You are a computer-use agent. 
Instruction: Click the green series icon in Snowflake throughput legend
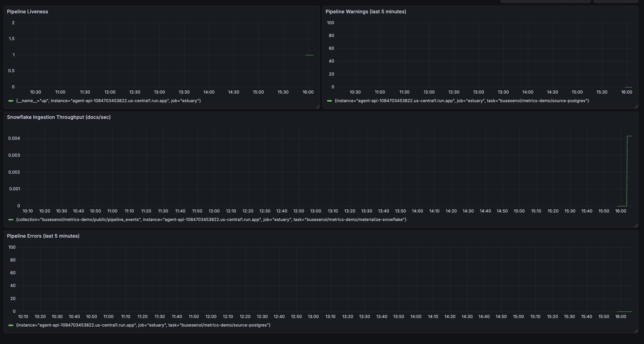pyautogui.click(x=11, y=220)
